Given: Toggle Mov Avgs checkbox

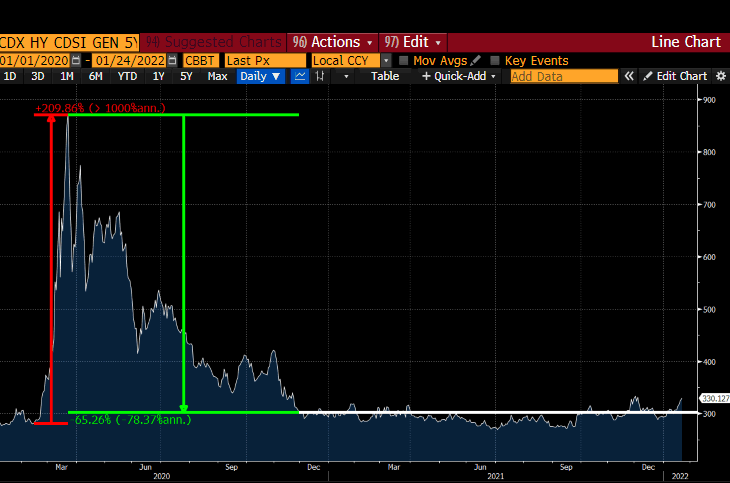Looking at the screenshot, I should tap(404, 61).
